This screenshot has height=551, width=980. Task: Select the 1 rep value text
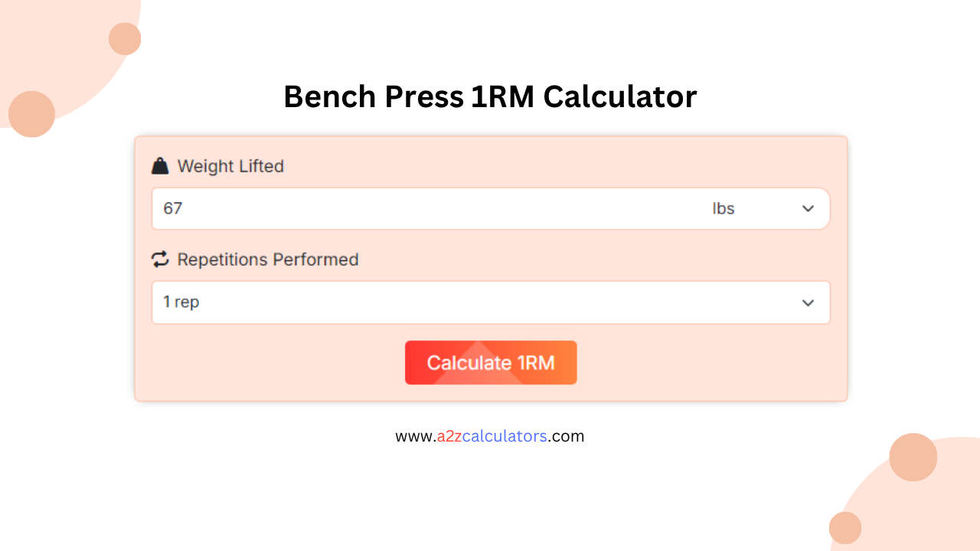(x=184, y=302)
